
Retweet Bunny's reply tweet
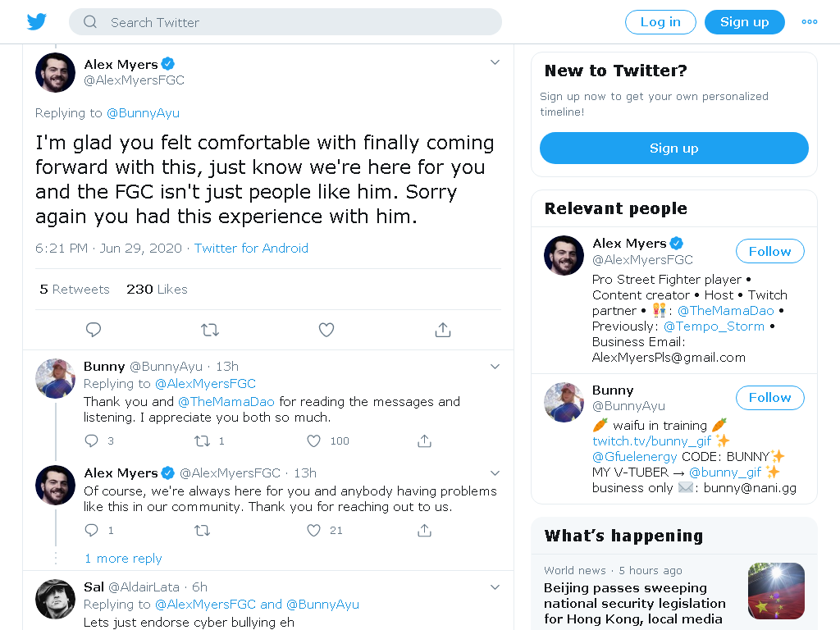coord(202,441)
